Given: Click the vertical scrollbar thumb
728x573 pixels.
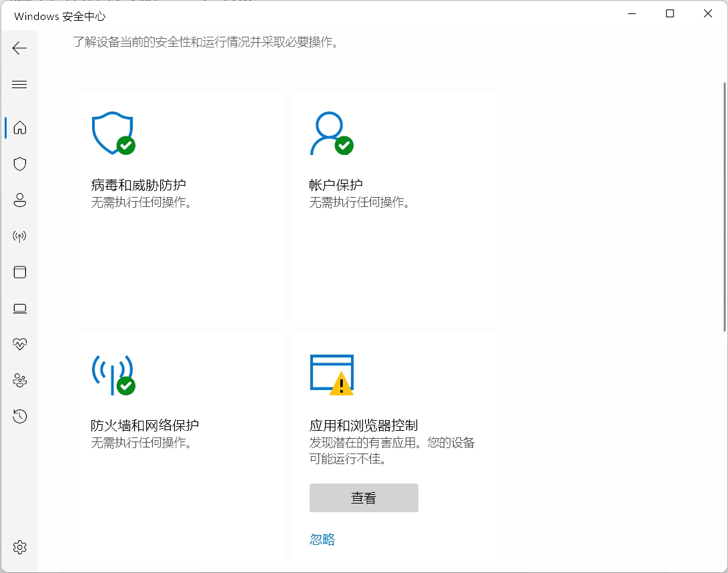Looking at the screenshot, I should coord(724,207).
